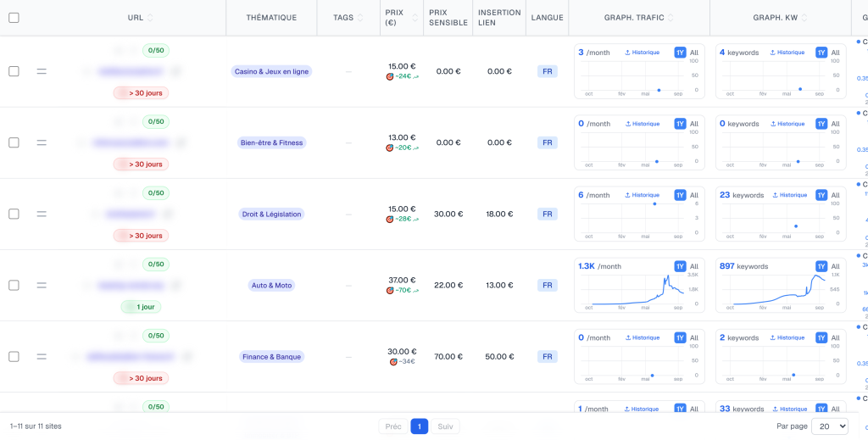The image size is (868, 440).
Task: Sort by the PRIX (€) column sort arrows
Action: [415, 18]
